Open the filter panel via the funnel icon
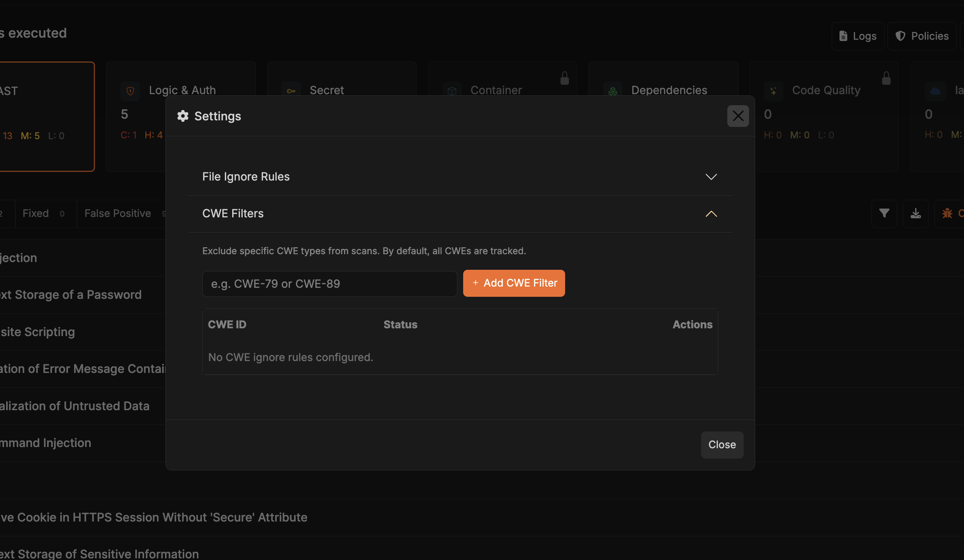 pyautogui.click(x=884, y=213)
